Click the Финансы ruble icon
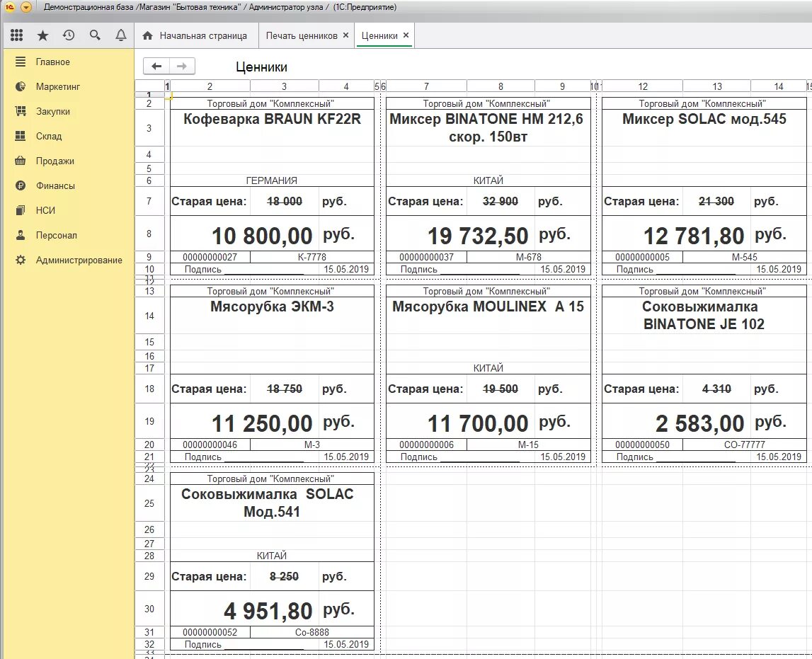This screenshot has width=812, height=659. [21, 185]
